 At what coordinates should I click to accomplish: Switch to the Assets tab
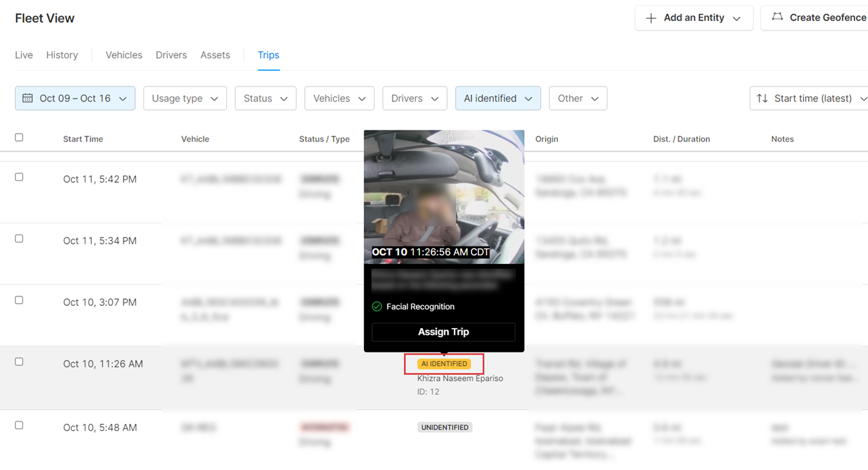pyautogui.click(x=215, y=55)
